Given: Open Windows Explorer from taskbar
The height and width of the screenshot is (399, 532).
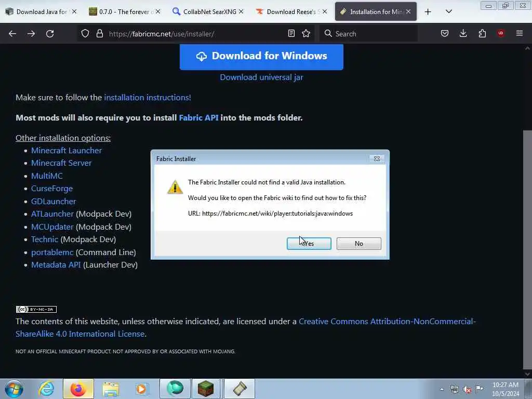Looking at the screenshot, I should [111, 389].
